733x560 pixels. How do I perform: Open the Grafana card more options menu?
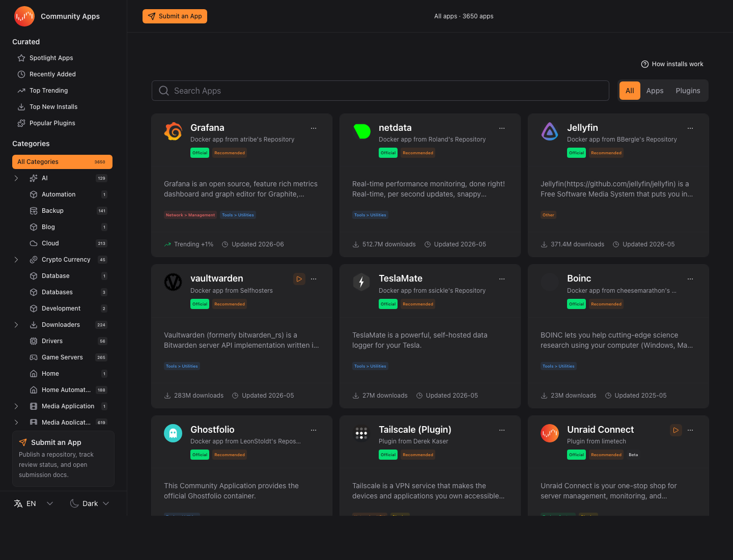pos(314,128)
